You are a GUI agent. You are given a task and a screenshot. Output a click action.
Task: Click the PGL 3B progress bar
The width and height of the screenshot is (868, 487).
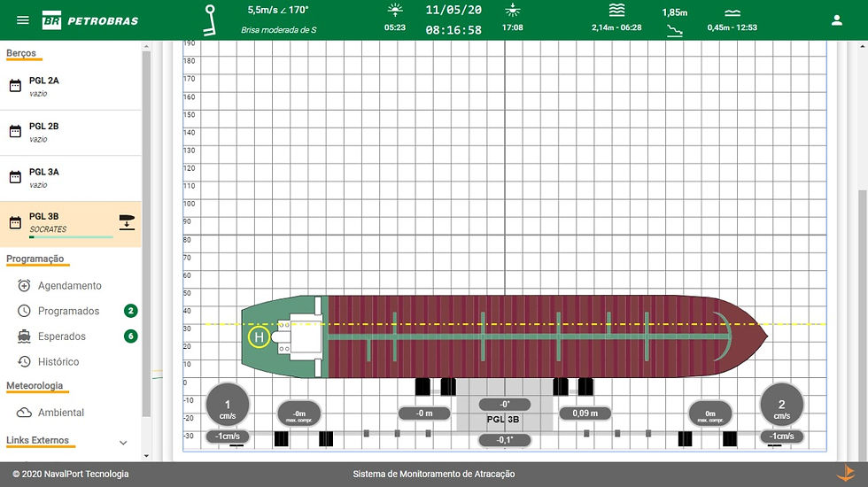[x=71, y=237]
